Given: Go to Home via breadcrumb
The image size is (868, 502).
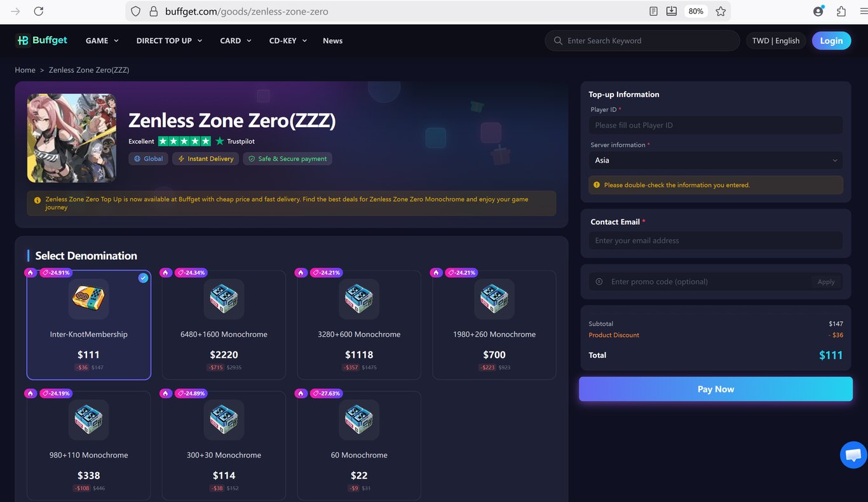Looking at the screenshot, I should tap(25, 70).
